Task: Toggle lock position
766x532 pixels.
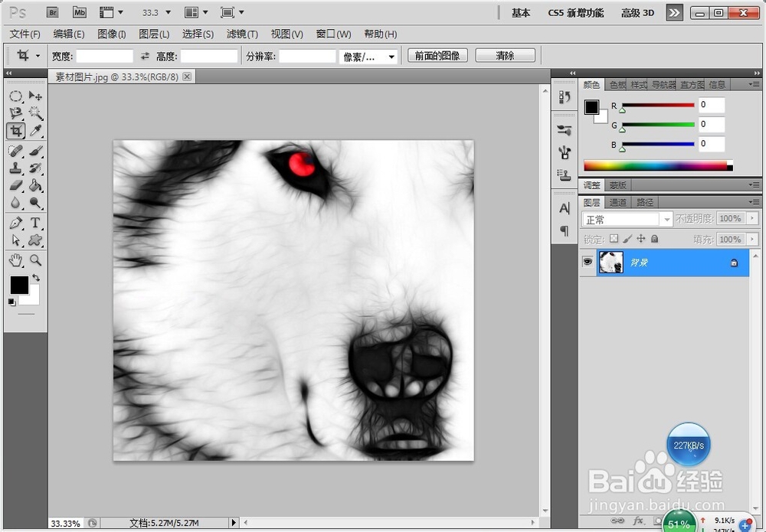Action: click(x=641, y=239)
